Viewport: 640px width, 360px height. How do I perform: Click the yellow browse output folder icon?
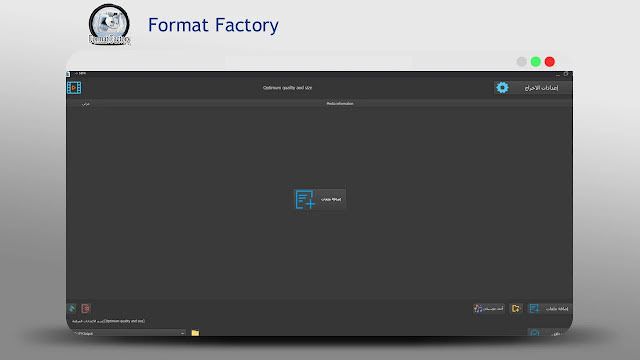195,333
